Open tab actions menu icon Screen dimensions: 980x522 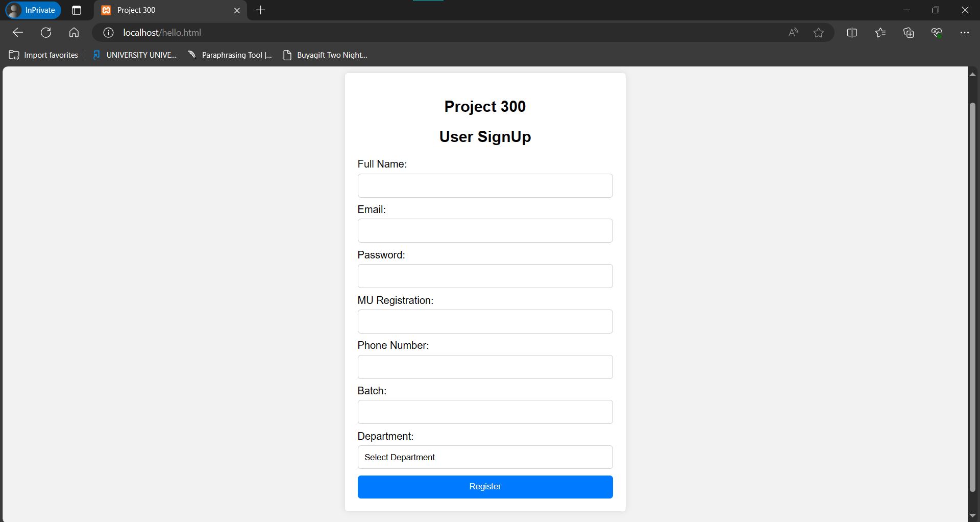click(77, 10)
